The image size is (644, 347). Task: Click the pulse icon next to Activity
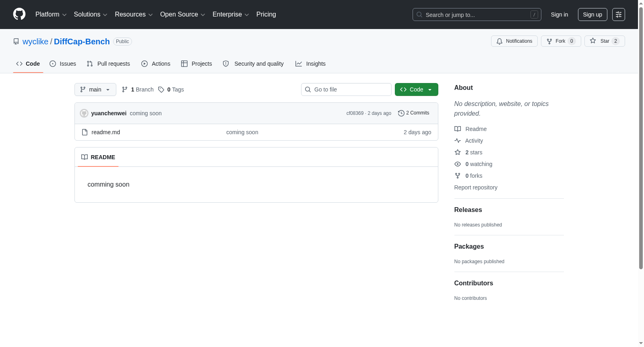pos(458,141)
